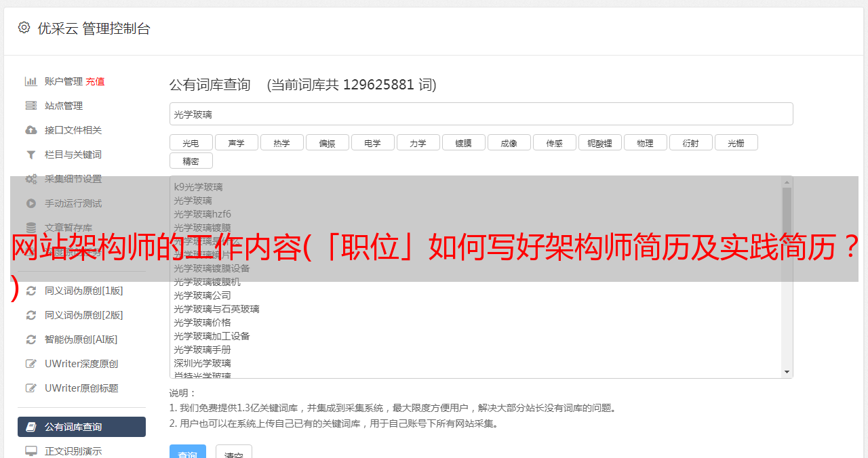Click the red 充值 link
The image size is (868, 458).
pyautogui.click(x=95, y=81)
